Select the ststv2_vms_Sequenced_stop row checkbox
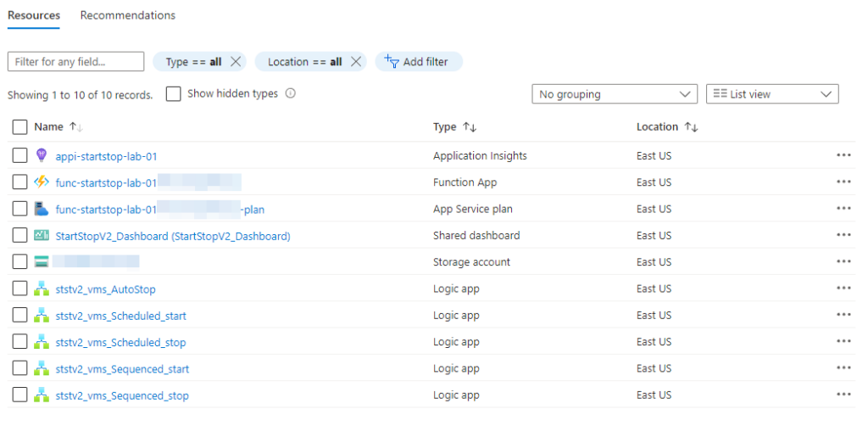The width and height of the screenshot is (868, 426). click(x=19, y=395)
